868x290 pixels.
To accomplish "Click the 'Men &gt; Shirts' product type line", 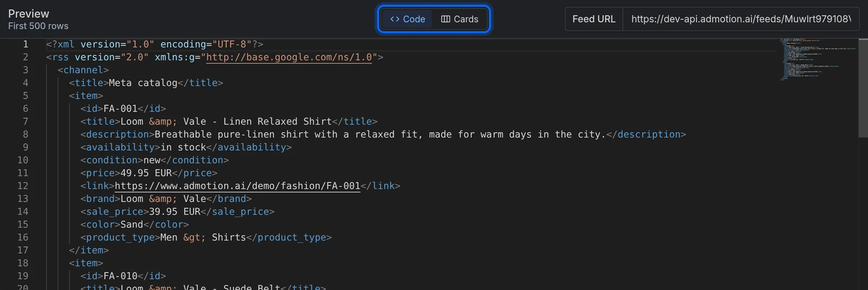I will pos(206,237).
